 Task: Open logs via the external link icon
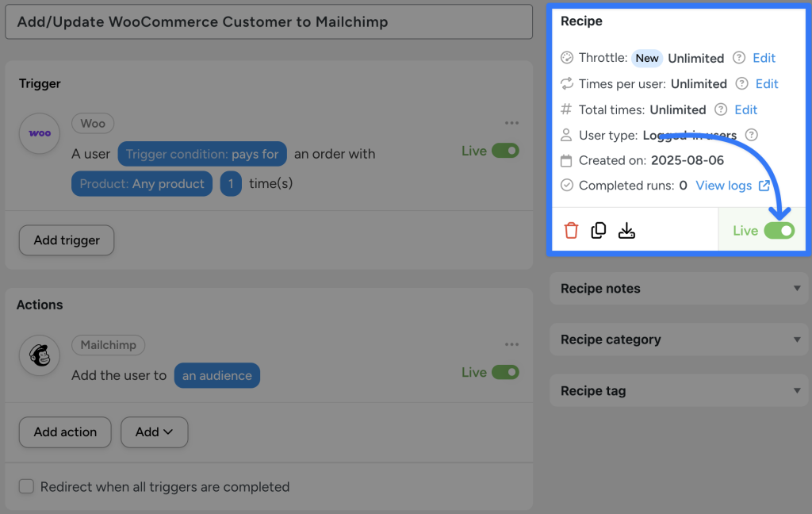coord(762,185)
